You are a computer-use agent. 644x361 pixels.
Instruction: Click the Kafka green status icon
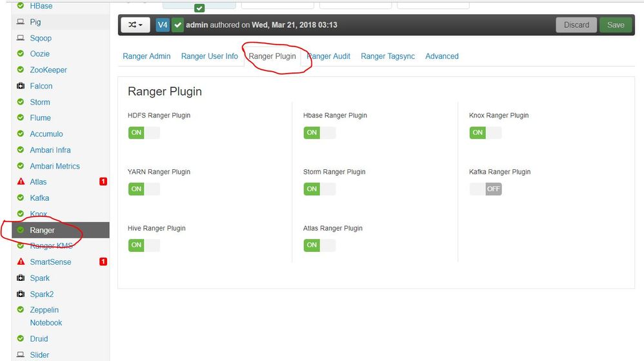[21, 198]
